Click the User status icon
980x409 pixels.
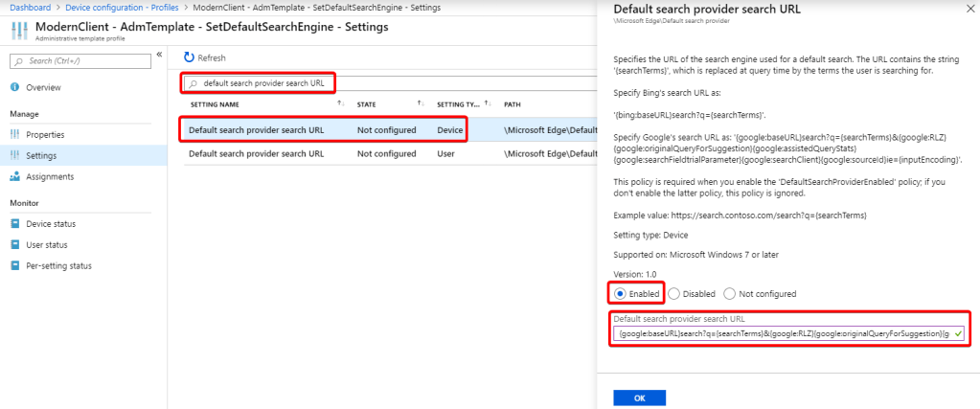tap(15, 244)
